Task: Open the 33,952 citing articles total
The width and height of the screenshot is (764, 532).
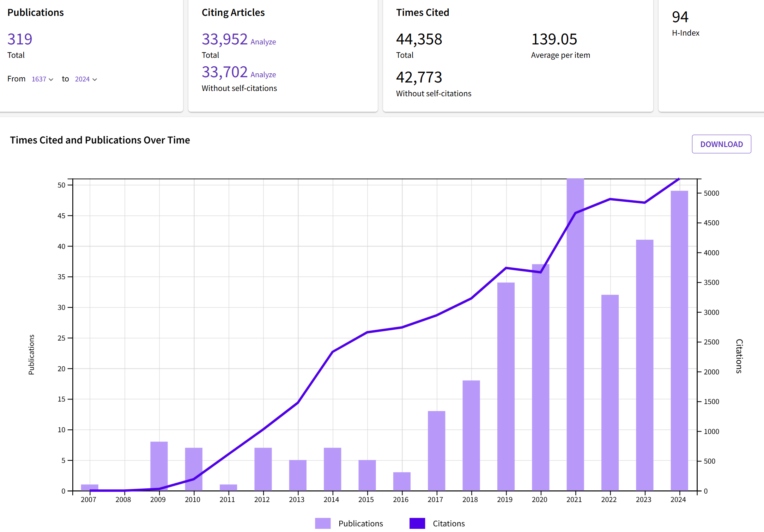Action: pyautogui.click(x=225, y=39)
